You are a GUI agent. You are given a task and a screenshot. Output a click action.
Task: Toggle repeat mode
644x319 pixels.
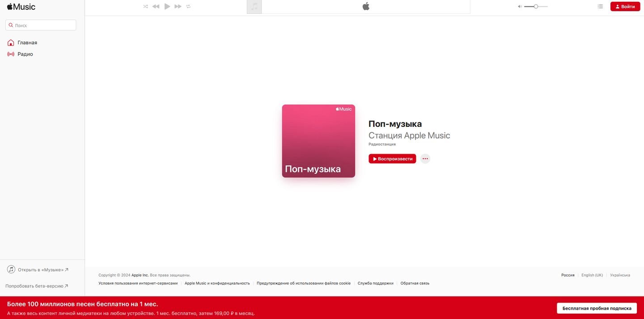pyautogui.click(x=188, y=6)
